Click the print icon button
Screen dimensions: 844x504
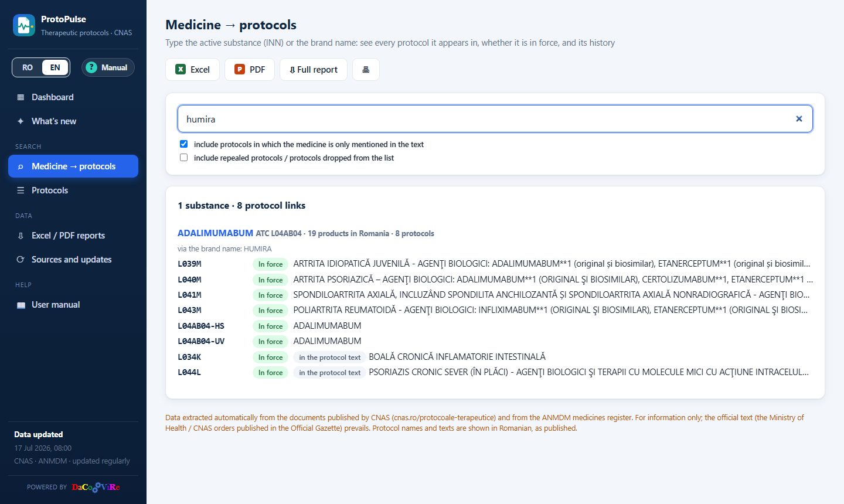point(366,69)
